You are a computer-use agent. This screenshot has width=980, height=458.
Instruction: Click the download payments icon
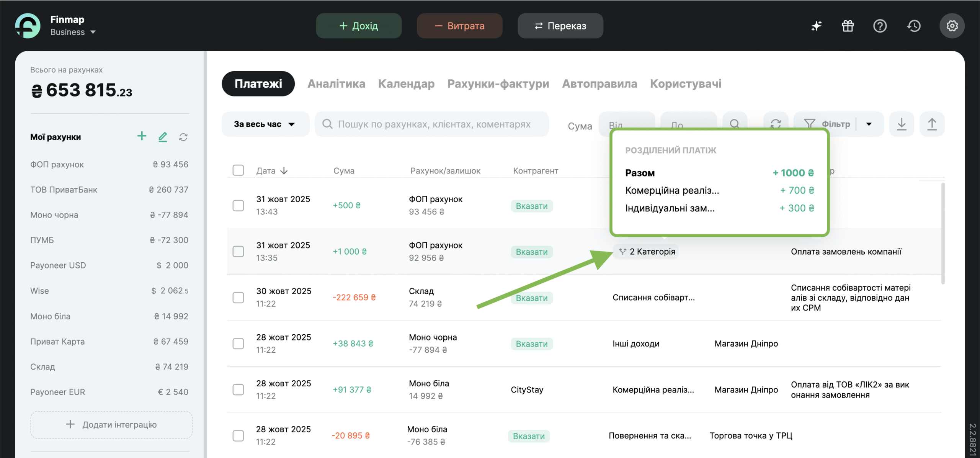pos(902,124)
